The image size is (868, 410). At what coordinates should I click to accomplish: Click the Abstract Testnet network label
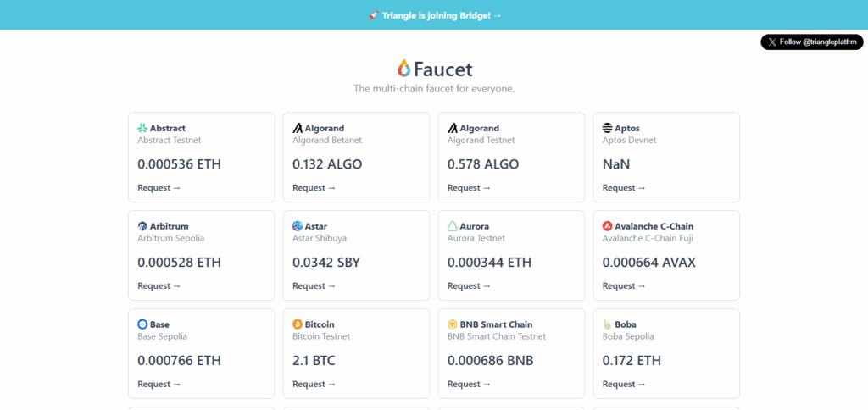pos(170,140)
